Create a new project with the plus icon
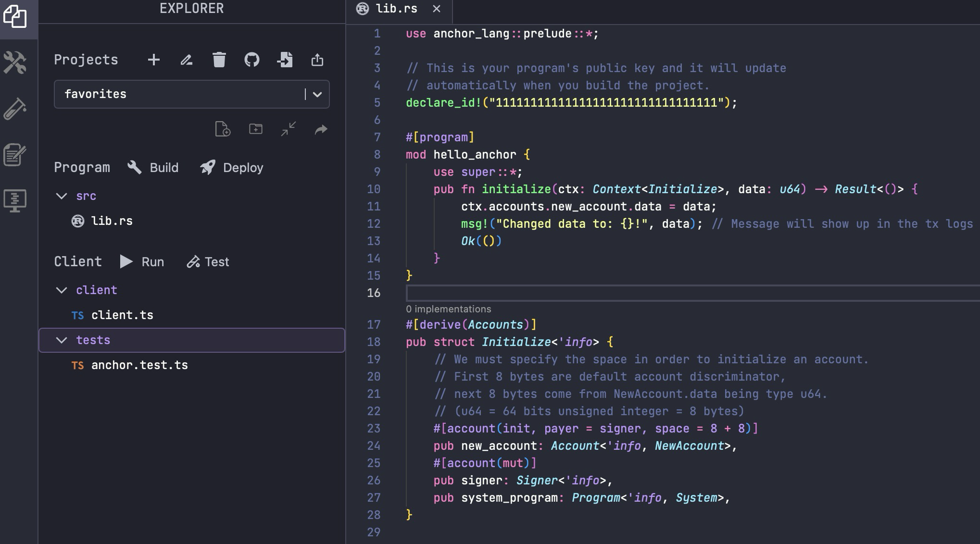 point(154,60)
